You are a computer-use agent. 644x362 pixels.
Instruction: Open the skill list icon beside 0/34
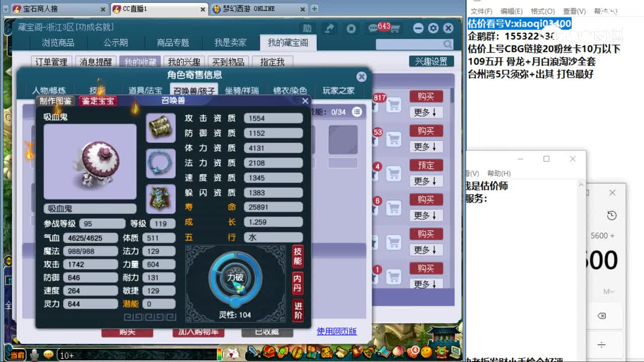pyautogui.click(x=357, y=112)
